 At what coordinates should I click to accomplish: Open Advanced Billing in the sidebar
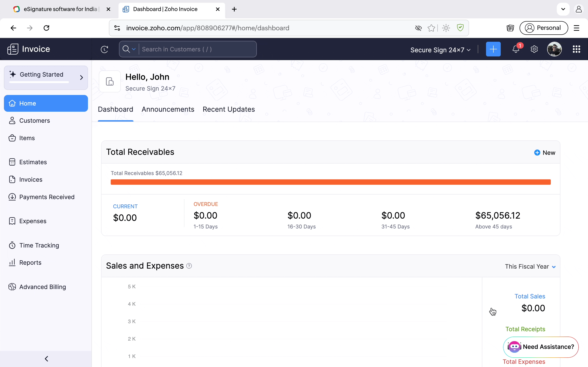point(42,287)
